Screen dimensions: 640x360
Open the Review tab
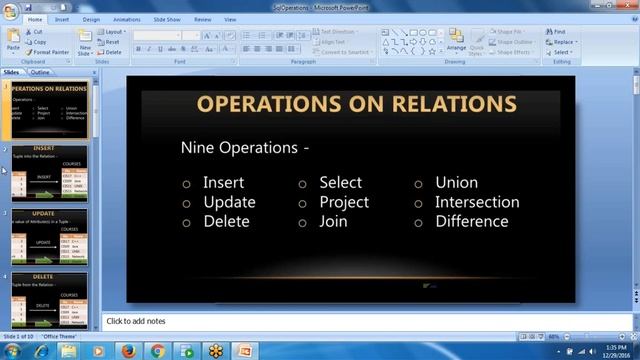click(202, 20)
